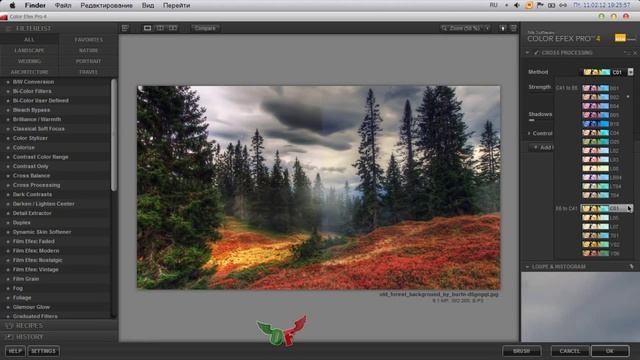Mark Detail Extractor as favorite star

[8, 213]
